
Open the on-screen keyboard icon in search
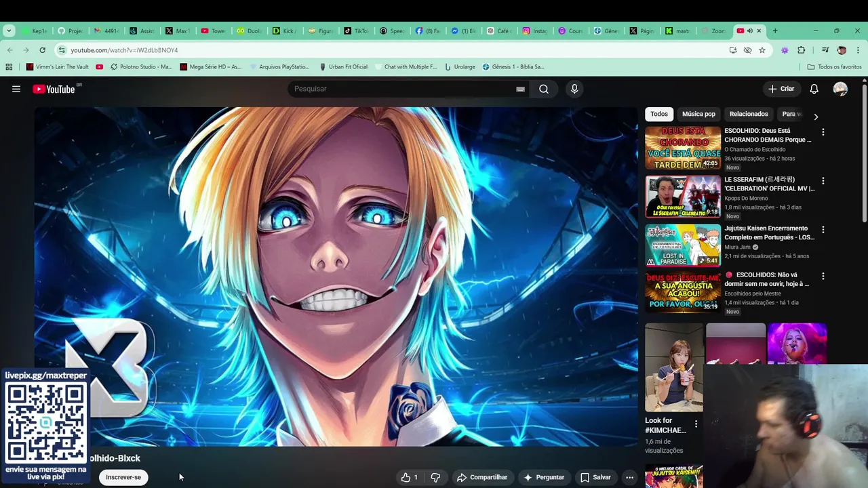click(520, 89)
